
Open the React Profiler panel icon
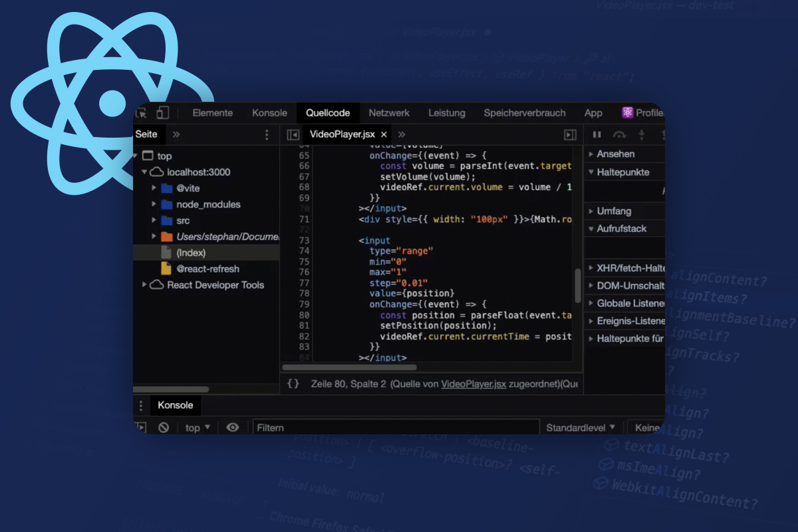626,113
